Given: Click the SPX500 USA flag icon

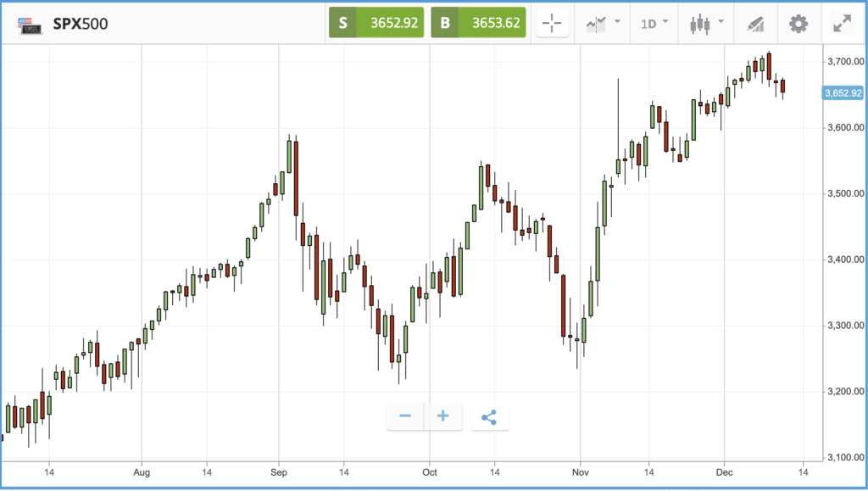Looking at the screenshot, I should click(30, 25).
